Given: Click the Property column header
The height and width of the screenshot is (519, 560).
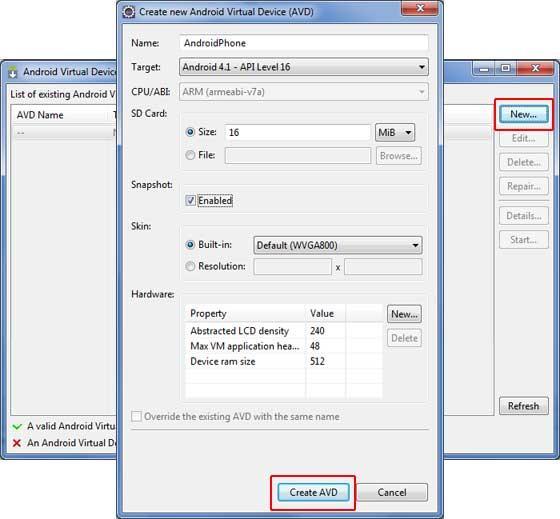Looking at the screenshot, I should 245,314.
